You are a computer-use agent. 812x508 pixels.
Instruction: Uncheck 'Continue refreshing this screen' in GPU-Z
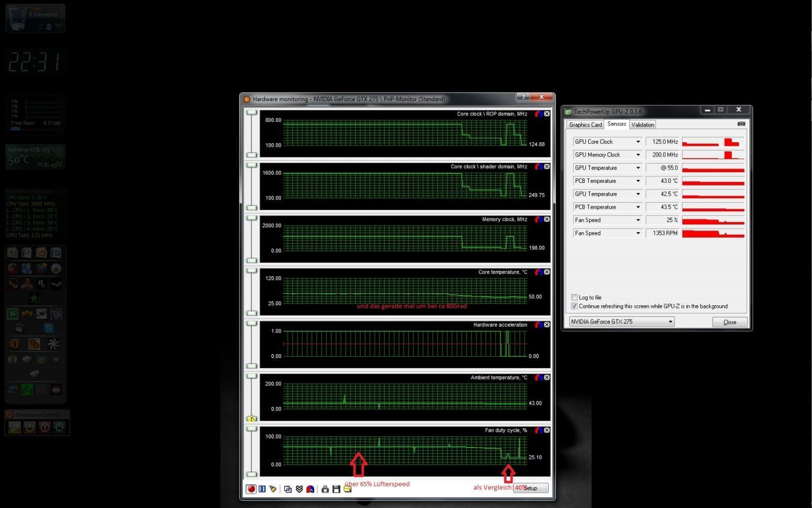[x=574, y=306]
